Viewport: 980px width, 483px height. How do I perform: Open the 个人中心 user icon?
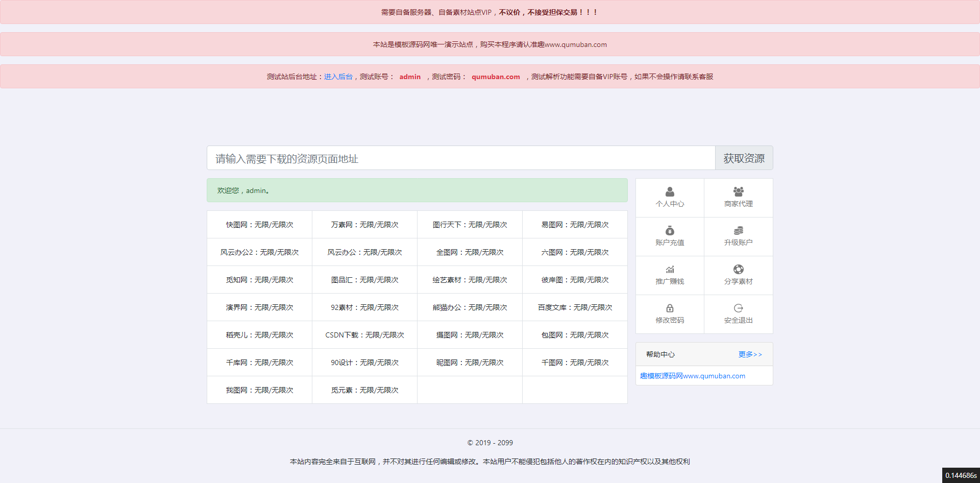coord(670,192)
